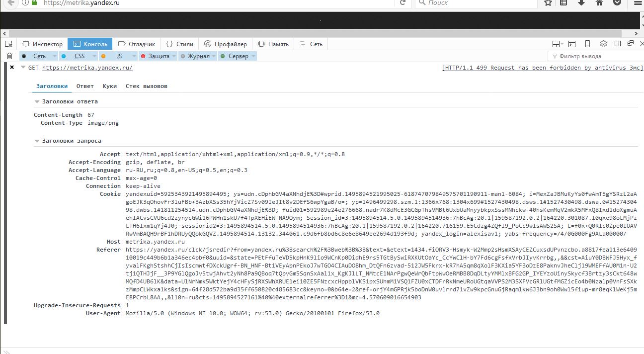Image resolution: width=644 pixels, height=354 pixels.
Task: Open dropdown arrow of CSS filter
Action: click(95, 56)
